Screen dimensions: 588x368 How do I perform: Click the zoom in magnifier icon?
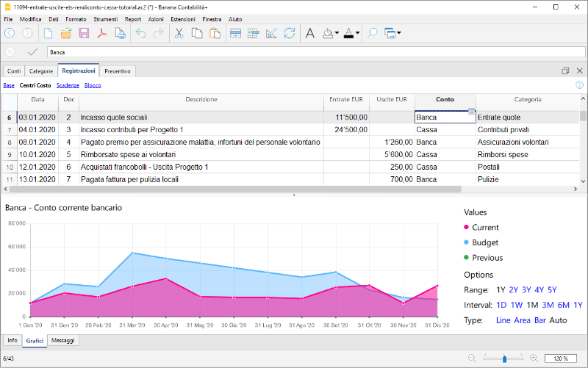[533, 358]
